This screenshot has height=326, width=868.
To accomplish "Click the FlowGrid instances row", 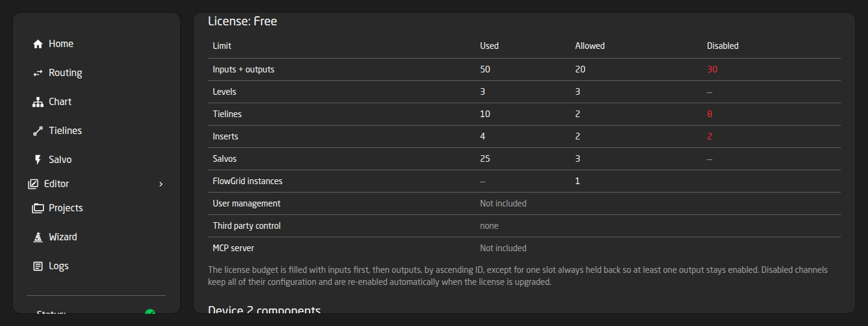I will 524,181.
